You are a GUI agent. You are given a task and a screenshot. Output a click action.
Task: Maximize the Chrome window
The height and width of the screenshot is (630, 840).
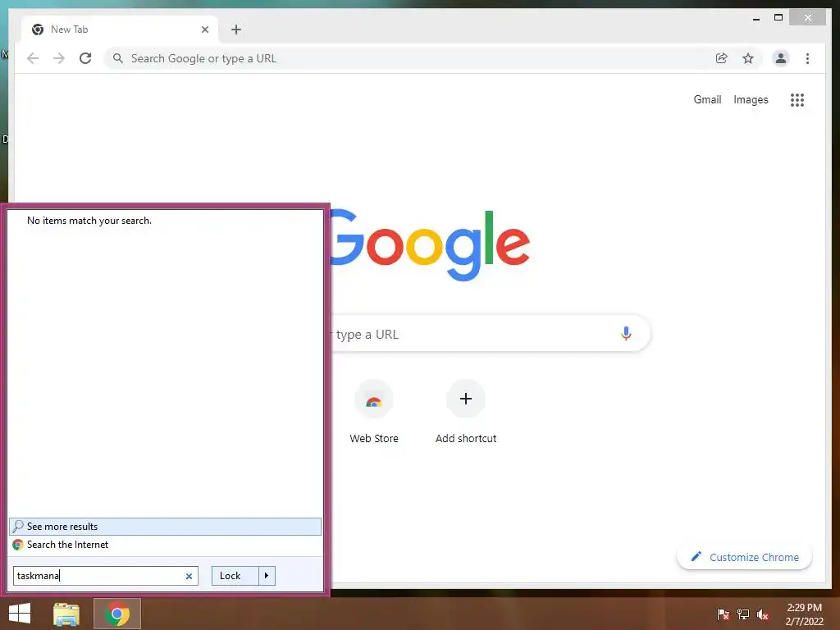pyautogui.click(x=778, y=18)
